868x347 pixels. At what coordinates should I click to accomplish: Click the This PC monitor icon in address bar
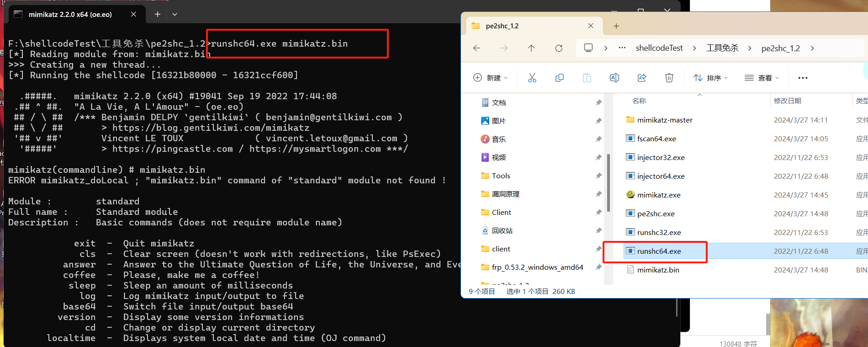588,48
